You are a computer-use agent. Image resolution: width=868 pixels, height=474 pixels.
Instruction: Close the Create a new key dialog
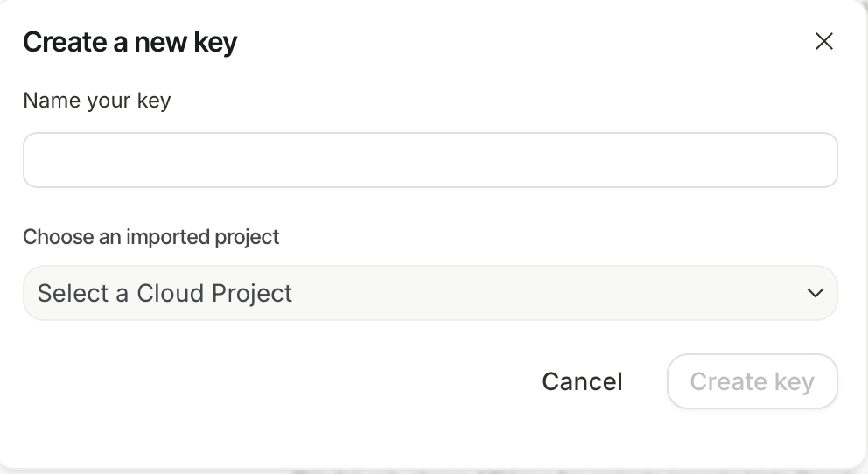pos(823,41)
